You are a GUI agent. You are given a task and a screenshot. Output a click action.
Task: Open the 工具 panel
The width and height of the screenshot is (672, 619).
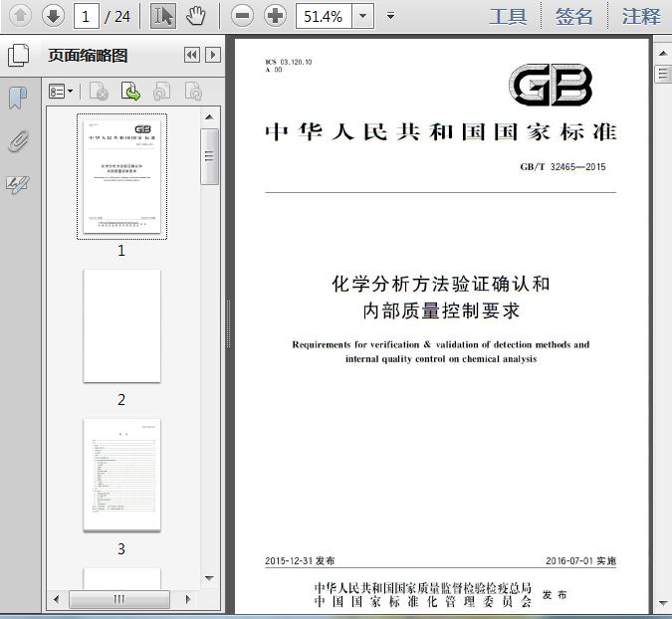coord(509,16)
